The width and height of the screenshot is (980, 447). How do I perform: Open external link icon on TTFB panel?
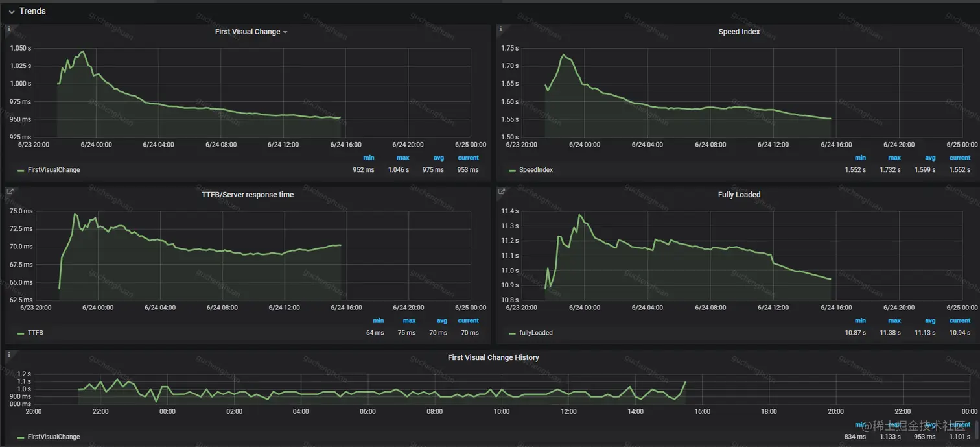pyautogui.click(x=10, y=191)
